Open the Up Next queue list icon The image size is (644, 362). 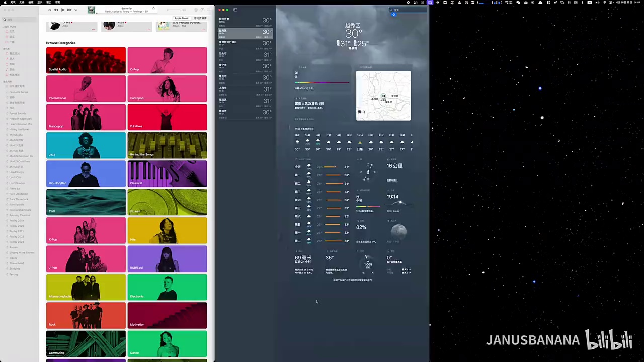point(210,10)
